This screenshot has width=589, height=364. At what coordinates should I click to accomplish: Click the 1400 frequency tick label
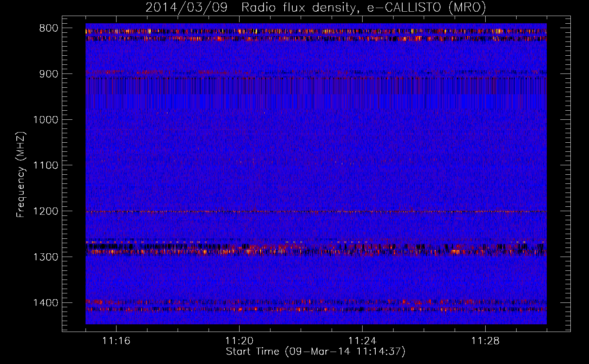pos(46,303)
